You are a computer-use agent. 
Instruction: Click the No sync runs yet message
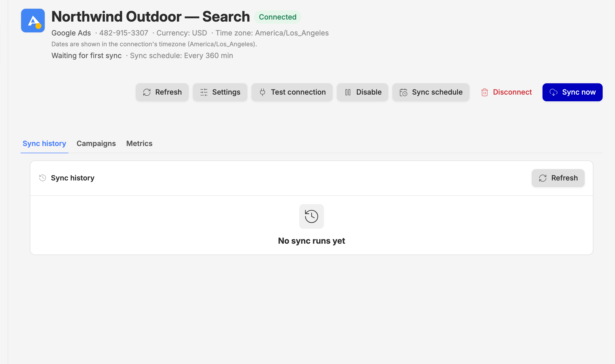pos(312,241)
